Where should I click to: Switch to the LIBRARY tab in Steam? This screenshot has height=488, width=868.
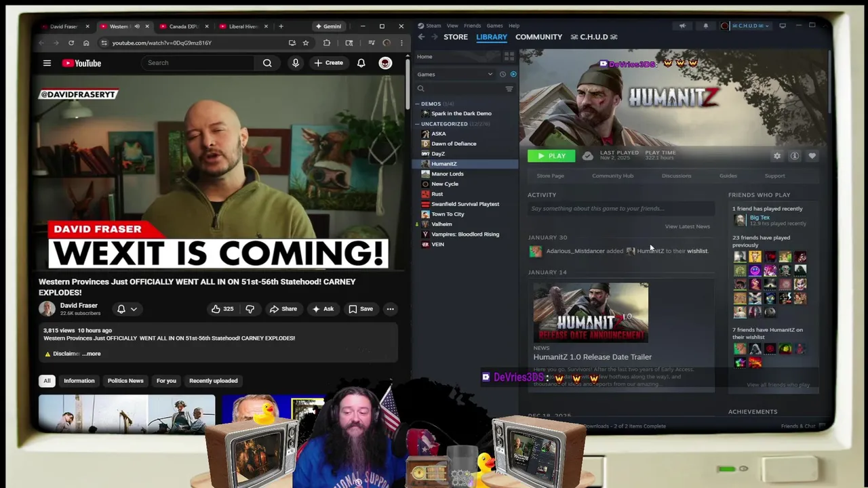coord(492,37)
